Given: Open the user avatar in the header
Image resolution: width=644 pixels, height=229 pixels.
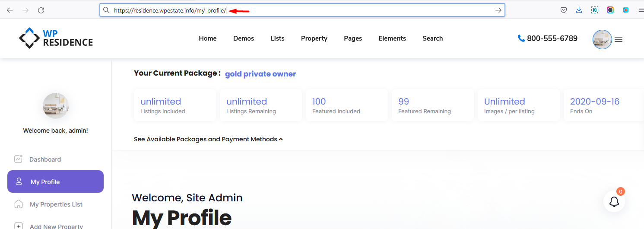Looking at the screenshot, I should tap(602, 39).
